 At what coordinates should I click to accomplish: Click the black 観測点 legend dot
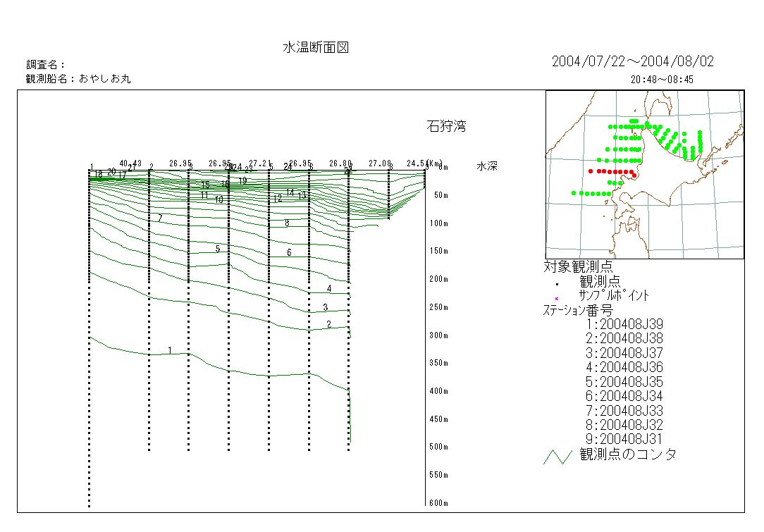[x=556, y=283]
